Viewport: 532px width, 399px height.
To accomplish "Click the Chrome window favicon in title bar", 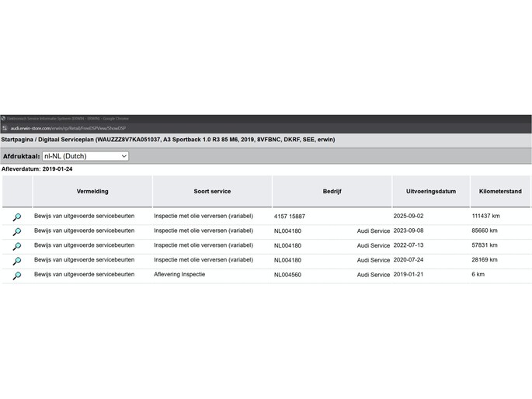I will tap(3, 119).
